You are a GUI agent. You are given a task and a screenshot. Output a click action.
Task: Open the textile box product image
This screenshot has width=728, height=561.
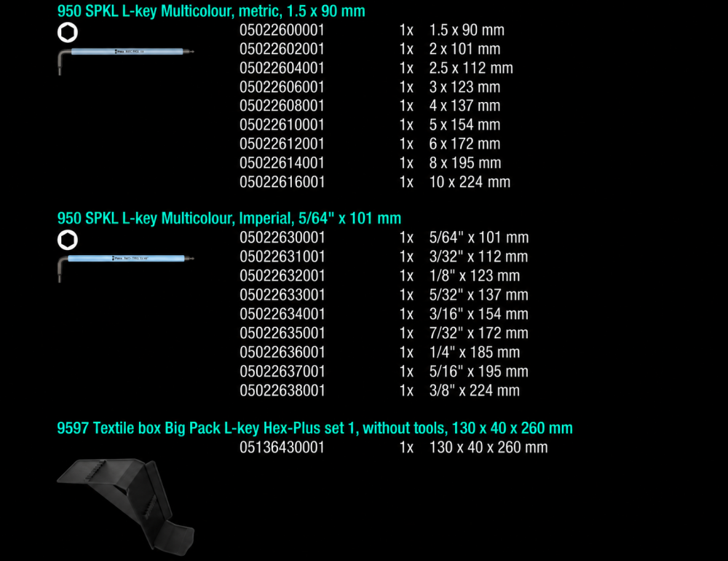[x=125, y=506]
